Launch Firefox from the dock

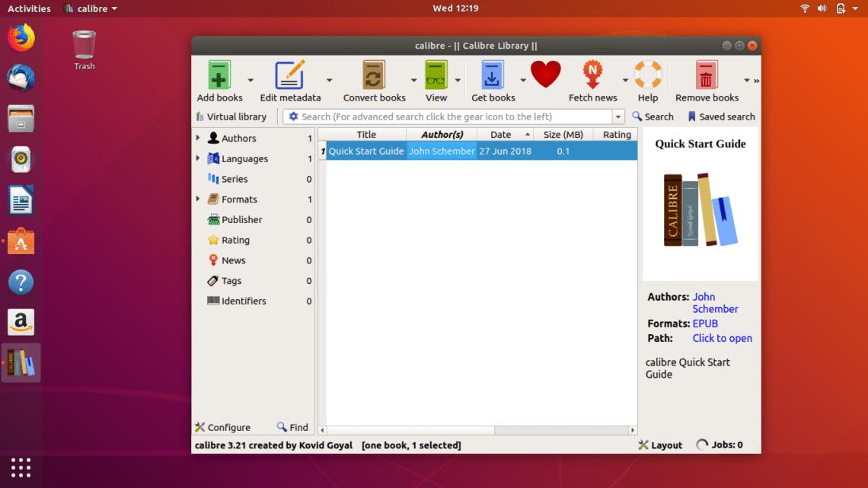coord(19,37)
